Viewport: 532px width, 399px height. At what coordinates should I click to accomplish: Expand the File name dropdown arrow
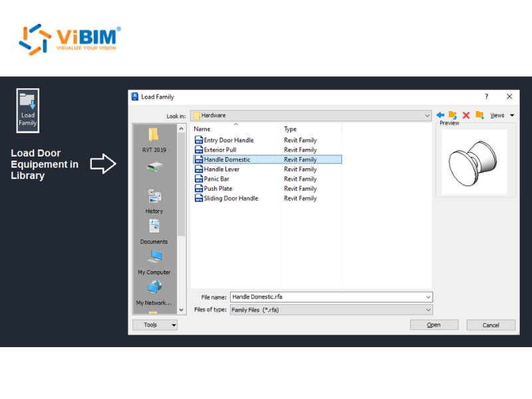tap(428, 297)
